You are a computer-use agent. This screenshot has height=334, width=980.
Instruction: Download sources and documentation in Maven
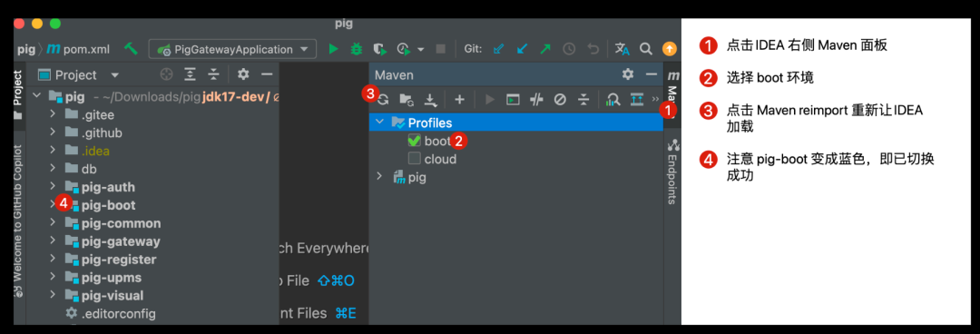click(x=430, y=99)
